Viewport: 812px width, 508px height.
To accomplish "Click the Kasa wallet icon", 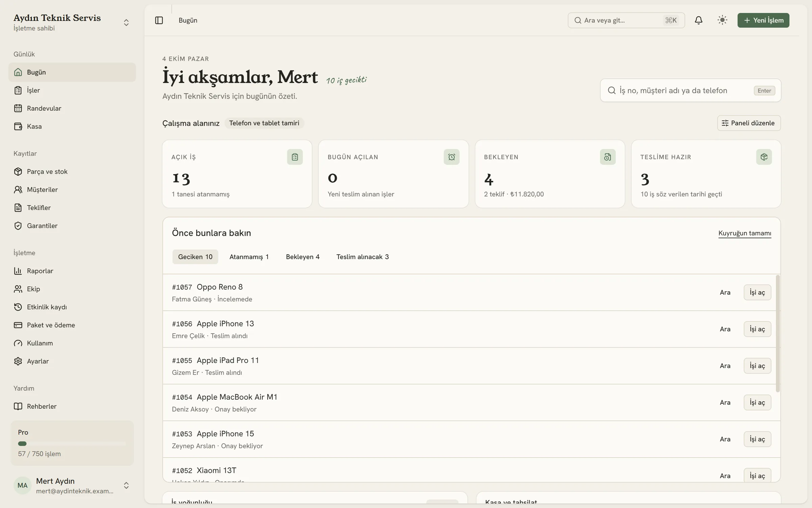I will pyautogui.click(x=18, y=126).
